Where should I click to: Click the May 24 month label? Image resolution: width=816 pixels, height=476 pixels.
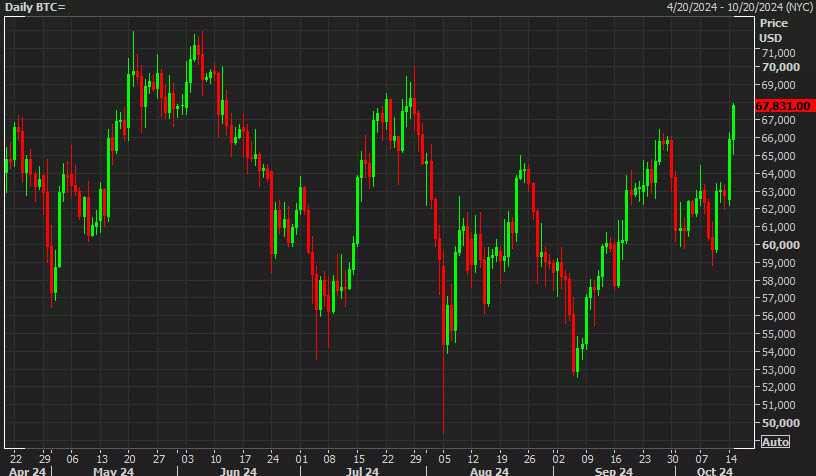pyautogui.click(x=113, y=471)
